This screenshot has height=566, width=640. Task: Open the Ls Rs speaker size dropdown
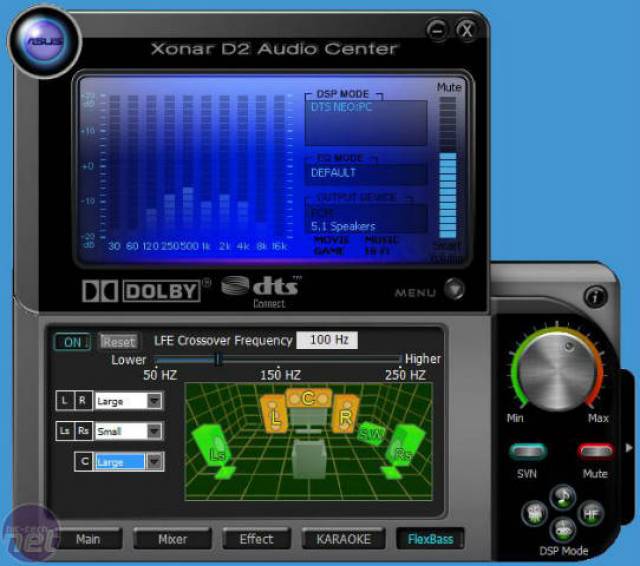(x=154, y=431)
